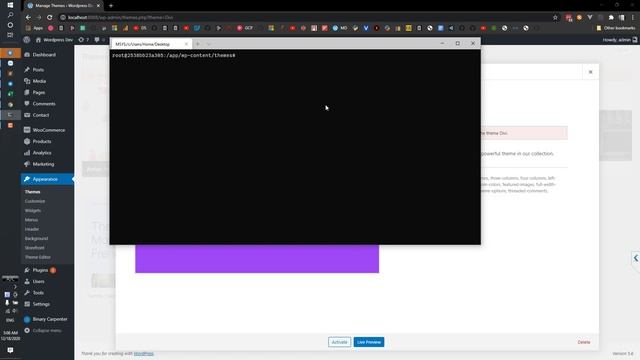Collapse the WordPress admin menu

click(43, 331)
